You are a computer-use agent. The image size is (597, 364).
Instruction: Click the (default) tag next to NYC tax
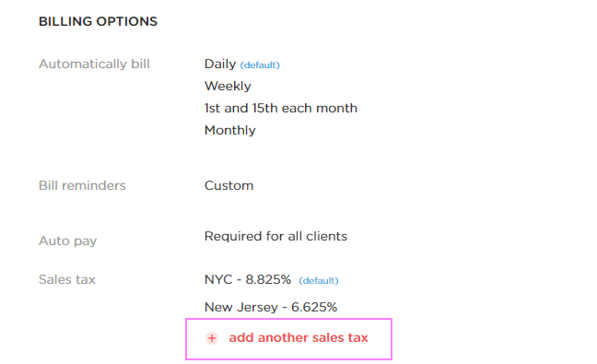pyautogui.click(x=319, y=281)
